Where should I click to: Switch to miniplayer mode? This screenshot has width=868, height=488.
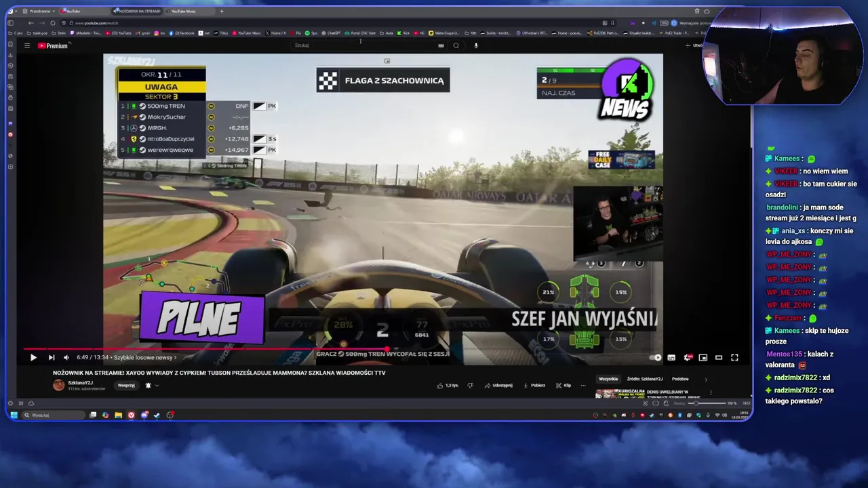(703, 357)
